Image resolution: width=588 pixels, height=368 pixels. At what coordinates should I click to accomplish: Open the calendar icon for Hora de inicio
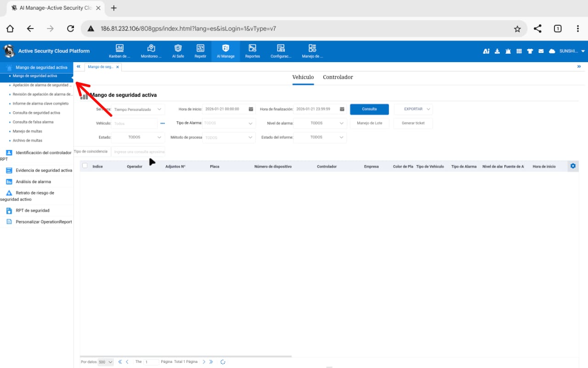click(251, 109)
